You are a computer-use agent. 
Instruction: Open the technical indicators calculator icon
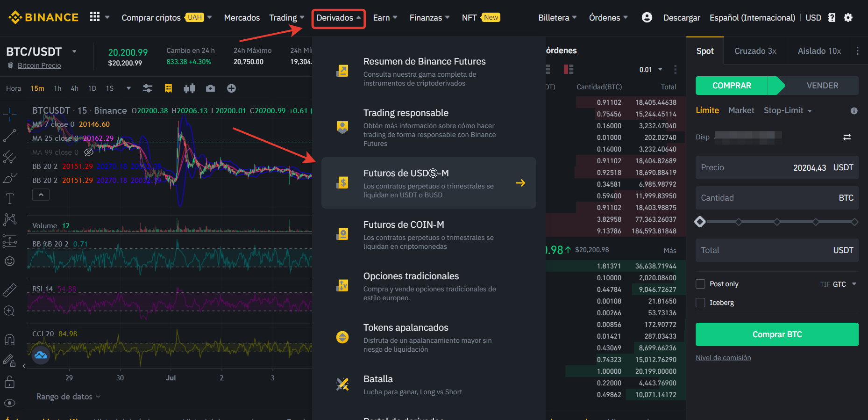click(x=169, y=88)
